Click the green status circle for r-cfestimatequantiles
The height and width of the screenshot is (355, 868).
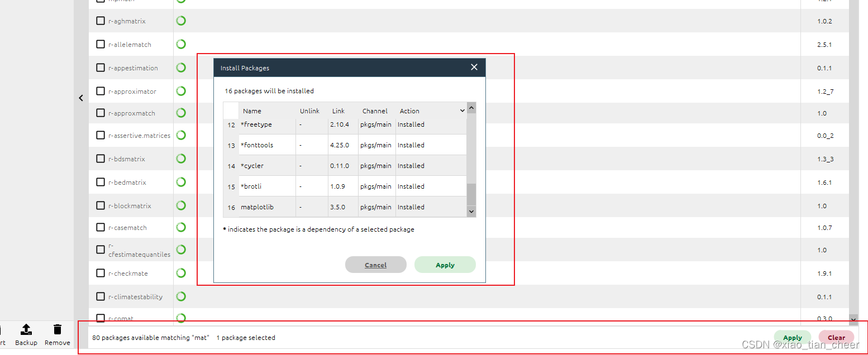[x=181, y=250]
